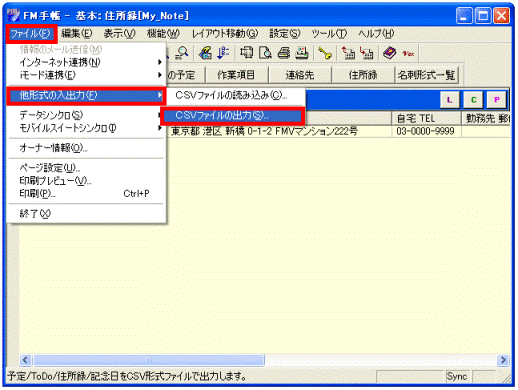Click the magenta P button
Screen dimensions: 518x390
click(497, 100)
